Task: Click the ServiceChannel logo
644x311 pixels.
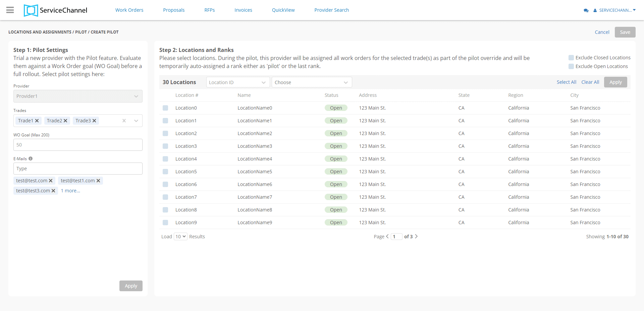Action: point(56,10)
